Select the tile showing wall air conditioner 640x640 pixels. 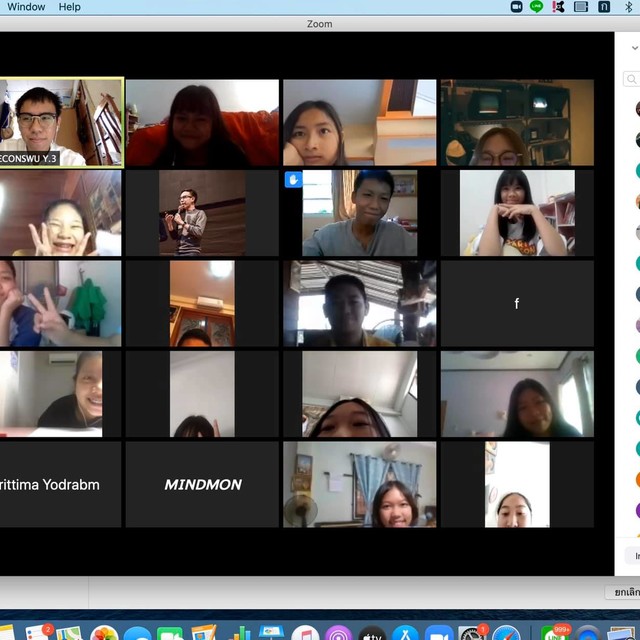point(202,304)
